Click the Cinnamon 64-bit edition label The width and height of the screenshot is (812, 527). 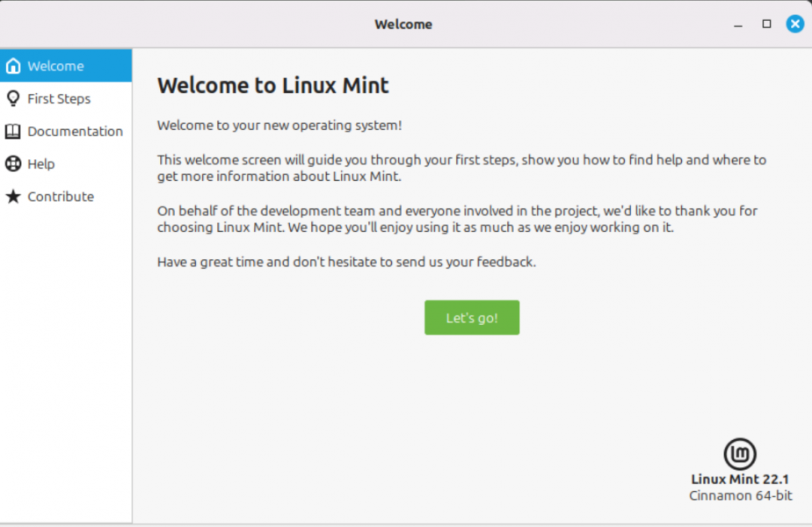coord(741,496)
